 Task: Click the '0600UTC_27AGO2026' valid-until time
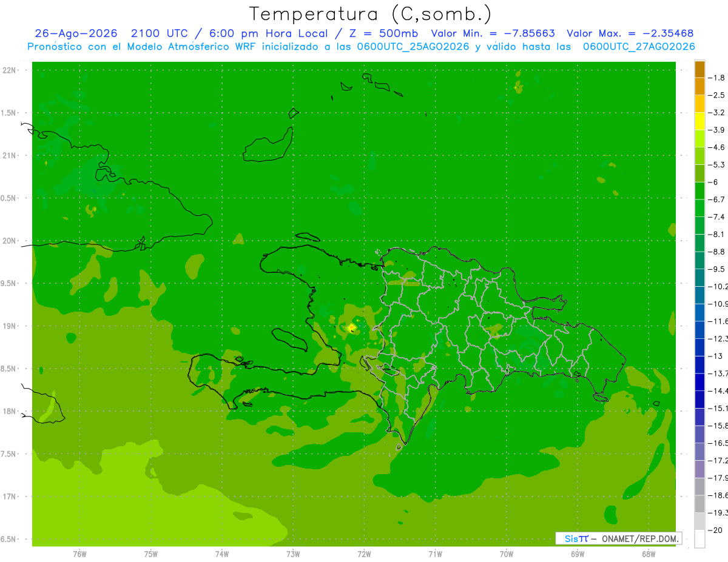pos(639,47)
